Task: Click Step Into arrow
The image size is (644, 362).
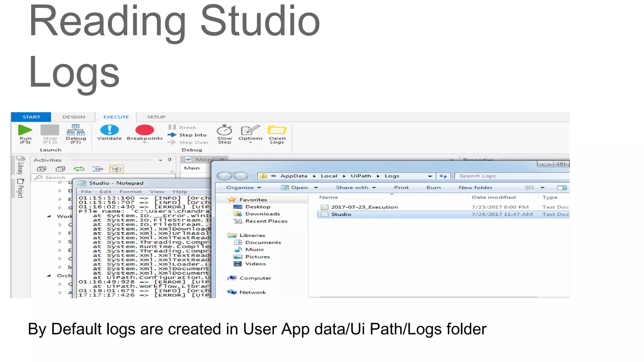Action: [x=172, y=135]
